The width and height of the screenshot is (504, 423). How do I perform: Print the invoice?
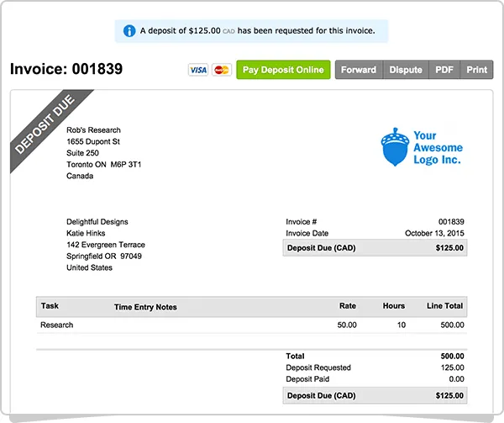tap(476, 70)
